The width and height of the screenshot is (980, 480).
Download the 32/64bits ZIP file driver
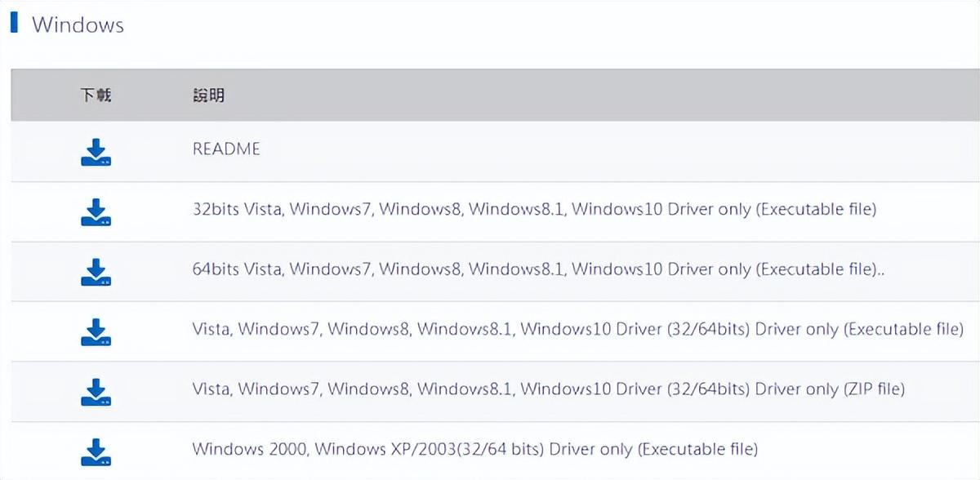pos(96,392)
